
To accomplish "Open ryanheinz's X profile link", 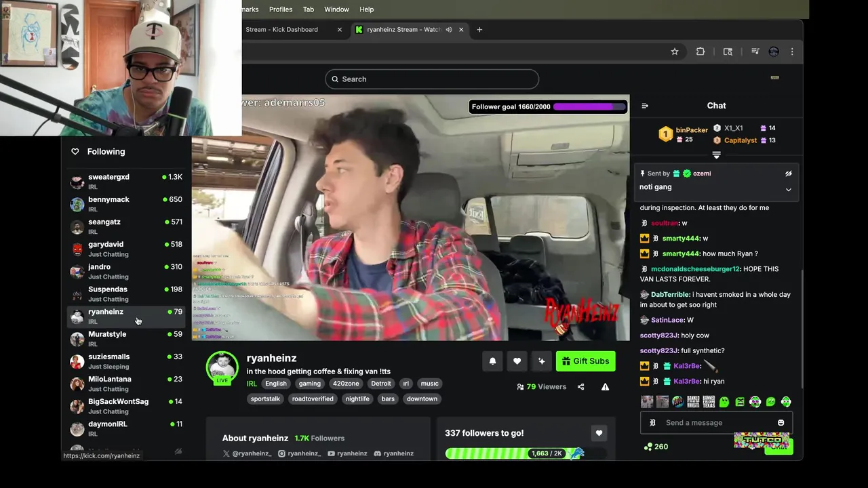I will (x=247, y=453).
